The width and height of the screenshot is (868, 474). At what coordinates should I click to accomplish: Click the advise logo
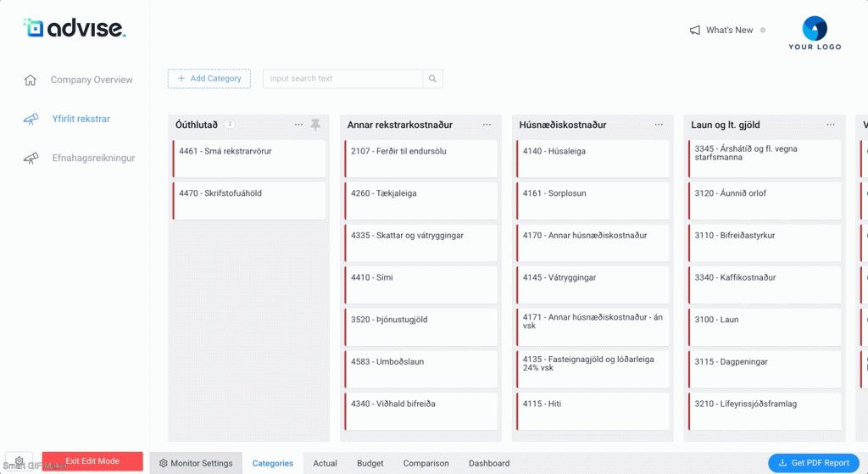point(75,28)
